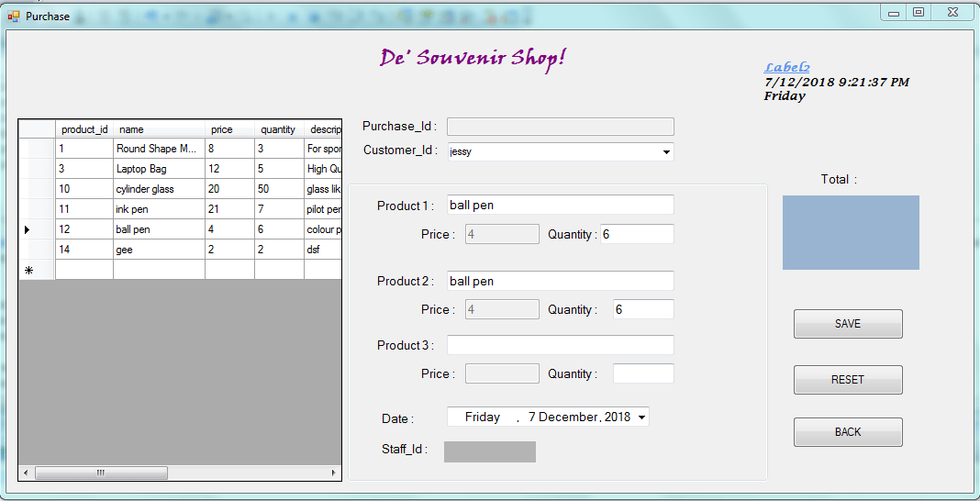The height and width of the screenshot is (501, 980).
Task: Click the Product 2 Quantity field
Action: click(x=644, y=309)
